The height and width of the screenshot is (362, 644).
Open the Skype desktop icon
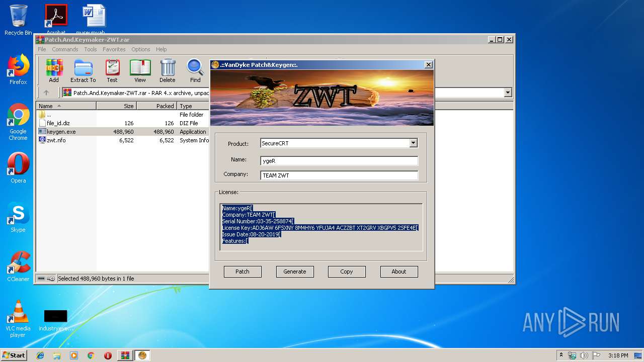18,217
